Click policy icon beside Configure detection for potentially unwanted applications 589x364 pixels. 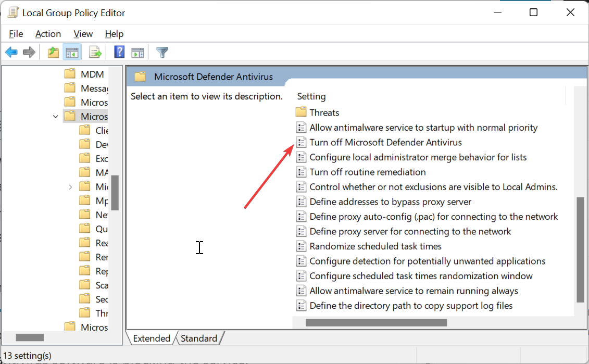[x=301, y=261]
